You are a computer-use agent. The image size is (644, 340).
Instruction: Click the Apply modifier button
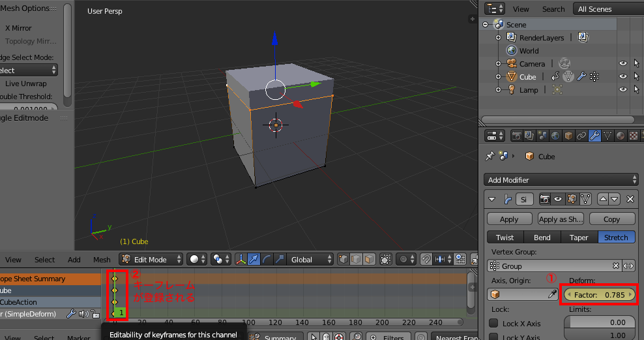(509, 219)
